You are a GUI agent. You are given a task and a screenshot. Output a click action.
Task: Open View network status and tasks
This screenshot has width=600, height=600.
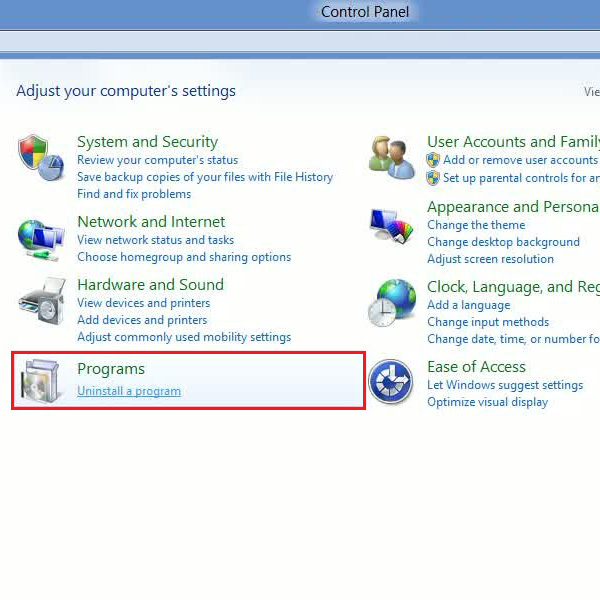pyautogui.click(x=155, y=240)
